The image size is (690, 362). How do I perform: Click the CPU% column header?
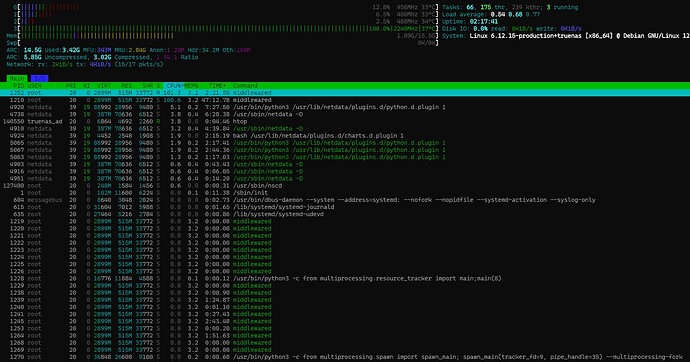pos(173,86)
